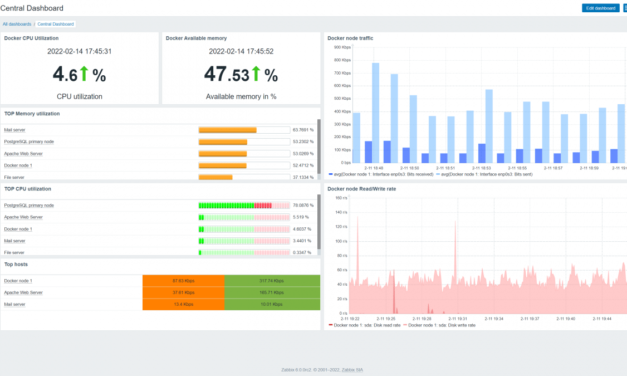The image size is (627, 376).
Task: Open PostgreSQL primary node in TOP CPU utilization
Action: (x=29, y=205)
